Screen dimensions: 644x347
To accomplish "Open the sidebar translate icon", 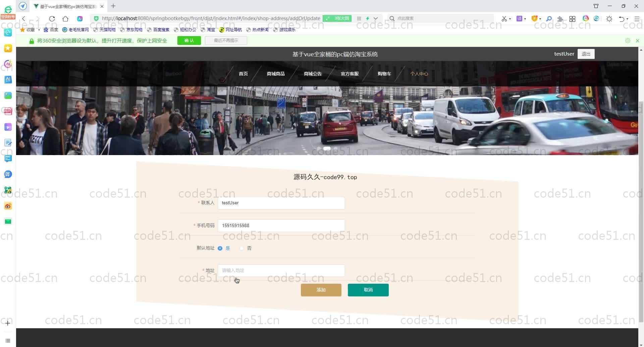I will click(8, 174).
